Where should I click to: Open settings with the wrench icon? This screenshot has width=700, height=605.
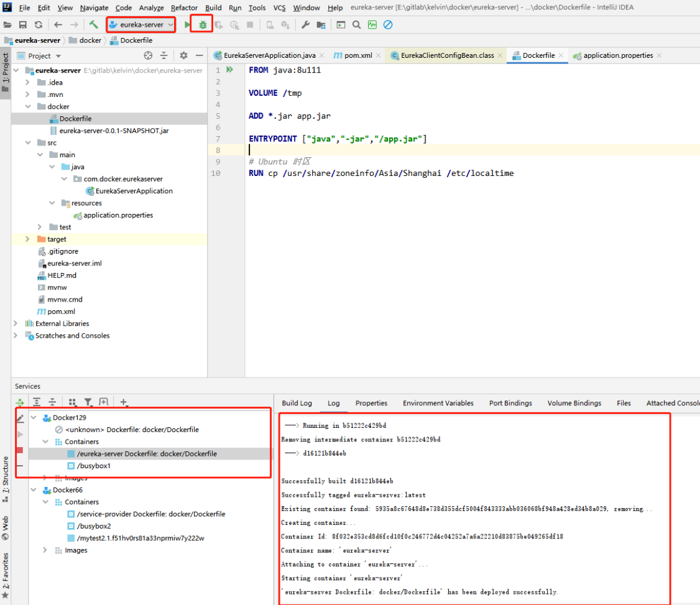[305, 24]
